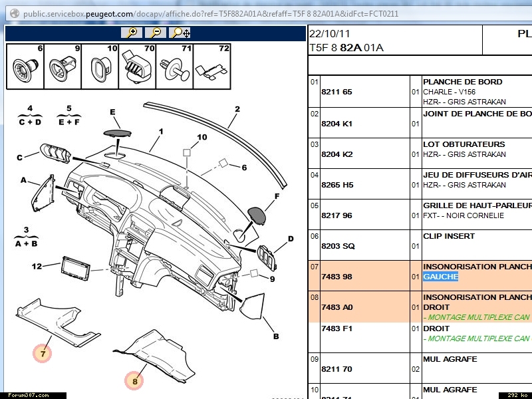Select the CLIP INSERT row 8203 SQ

pos(336,246)
